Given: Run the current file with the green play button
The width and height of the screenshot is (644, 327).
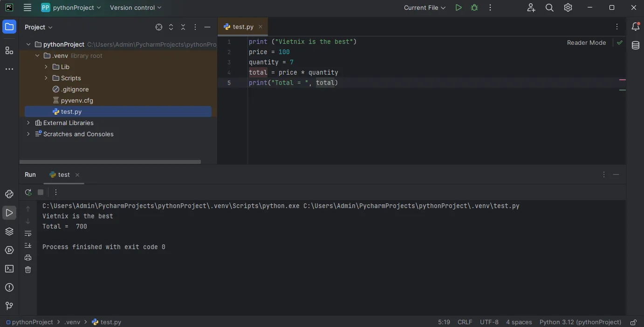Looking at the screenshot, I should (x=458, y=7).
